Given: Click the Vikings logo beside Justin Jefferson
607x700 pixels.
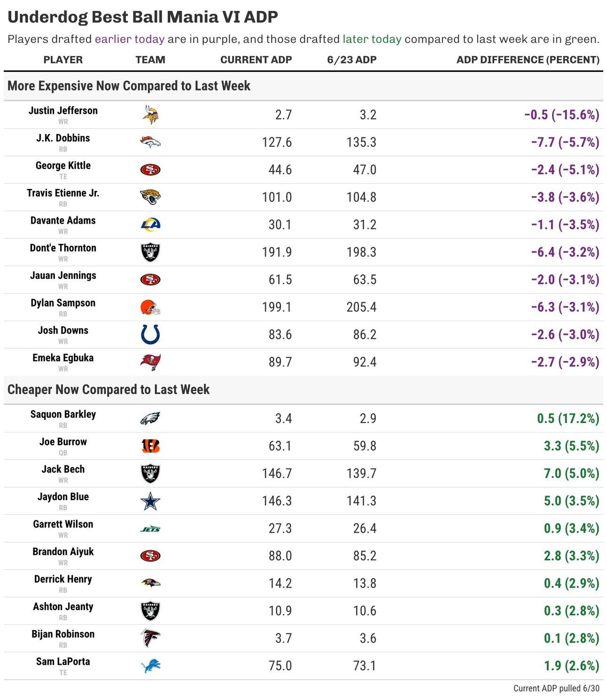Looking at the screenshot, I should point(150,115).
